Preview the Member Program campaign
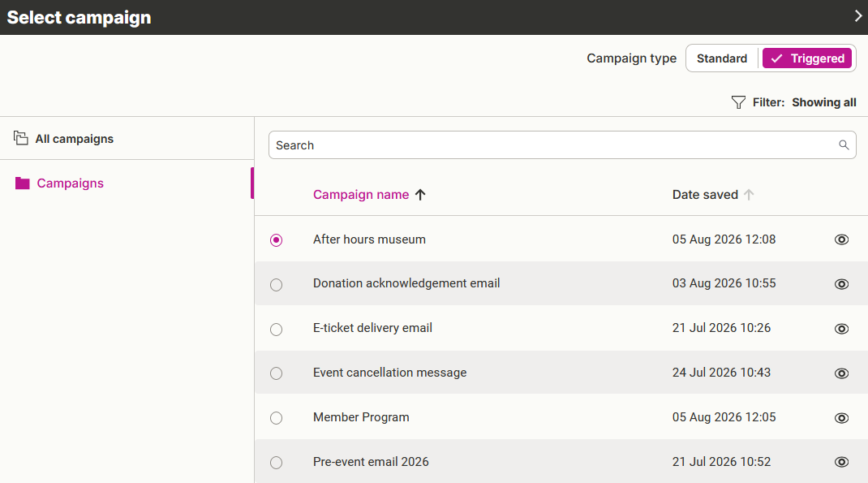The height and width of the screenshot is (483, 868). [841, 418]
